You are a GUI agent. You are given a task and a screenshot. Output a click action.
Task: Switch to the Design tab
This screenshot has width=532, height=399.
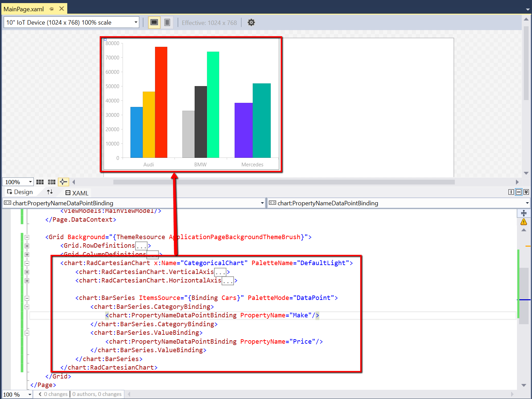tap(20, 192)
